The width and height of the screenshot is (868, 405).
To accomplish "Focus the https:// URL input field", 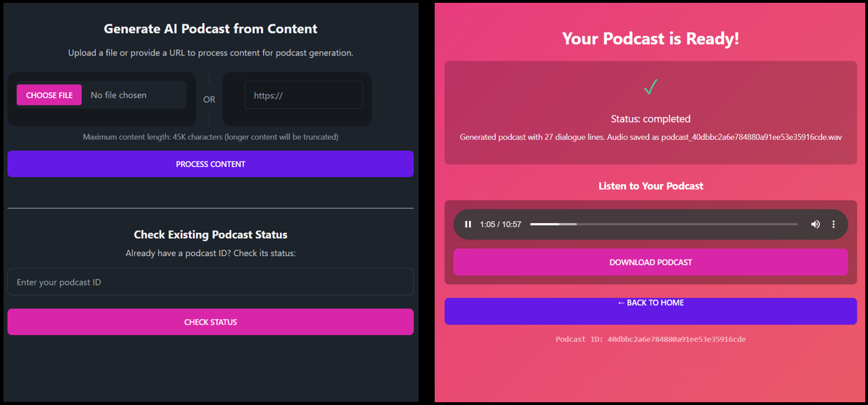I will tap(303, 95).
